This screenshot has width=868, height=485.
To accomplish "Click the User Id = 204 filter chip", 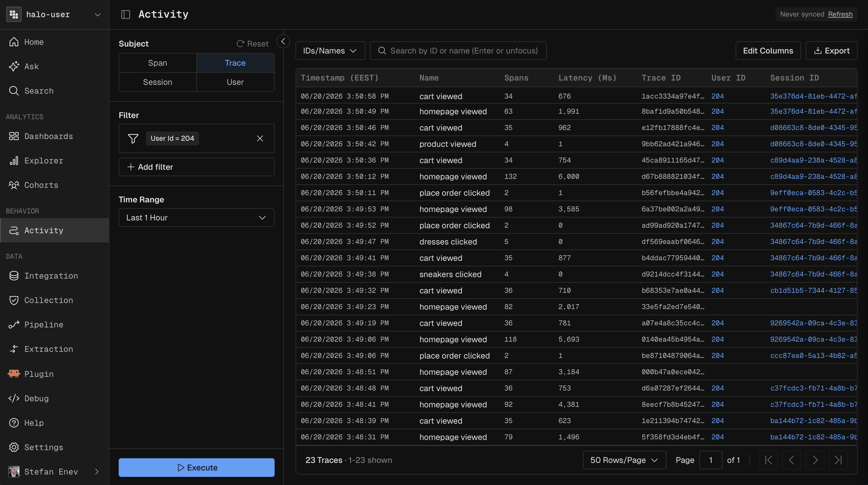I will (172, 138).
